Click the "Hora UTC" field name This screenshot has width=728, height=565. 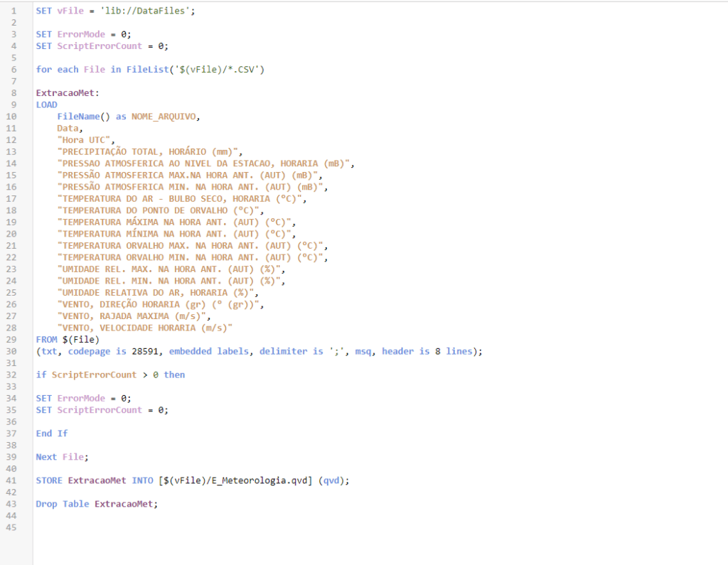coord(85,140)
